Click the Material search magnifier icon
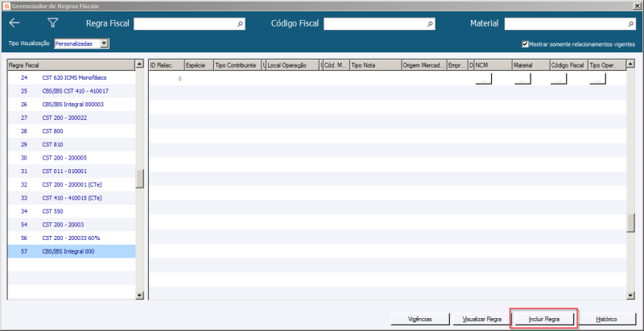The image size is (644, 331). (x=631, y=24)
